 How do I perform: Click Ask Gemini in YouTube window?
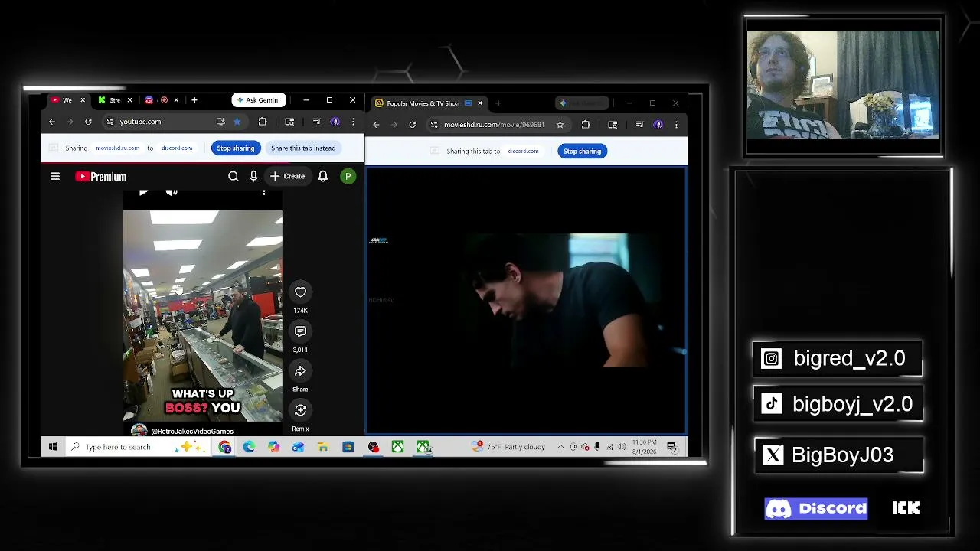258,100
